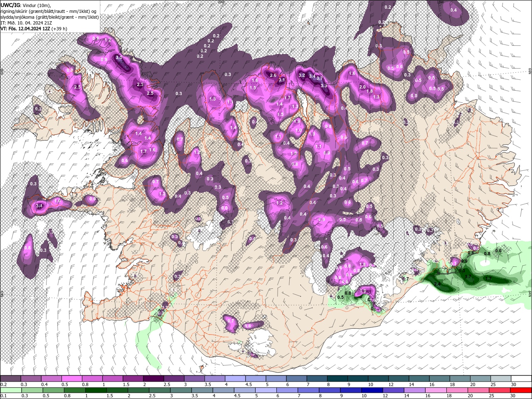Image resolution: width=532 pixels, height=399 pixels.
Task: Click snow legend swatch starting at 16
Action: coord(440,379)
